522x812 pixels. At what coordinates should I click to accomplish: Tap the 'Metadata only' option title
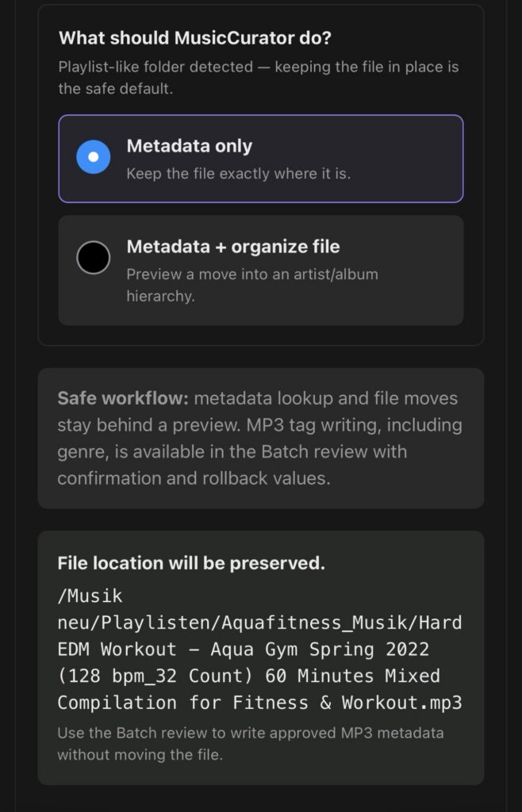190,146
